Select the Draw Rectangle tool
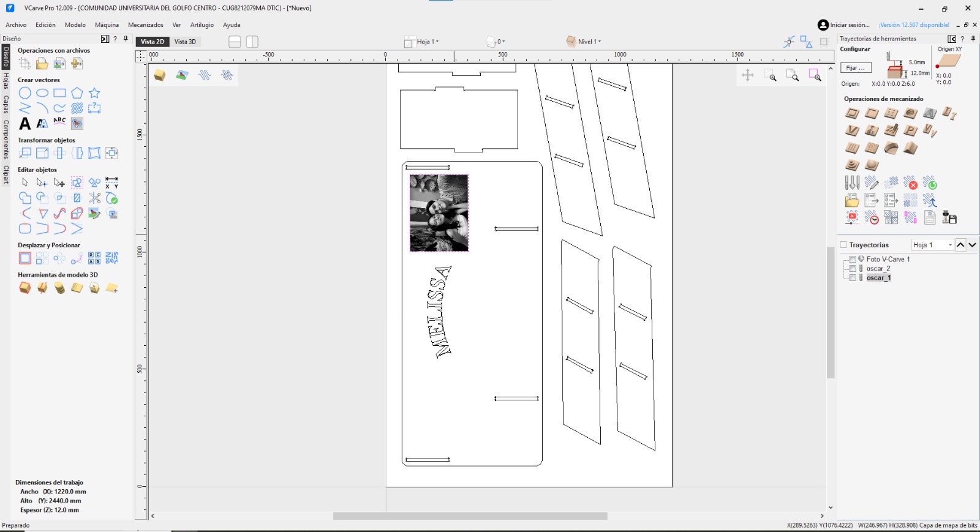This screenshot has width=980, height=532. click(x=59, y=93)
